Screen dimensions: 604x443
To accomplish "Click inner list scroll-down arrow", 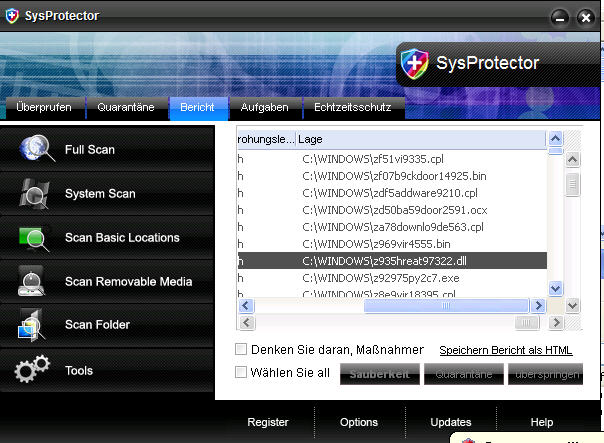I will pyautogui.click(x=555, y=288).
